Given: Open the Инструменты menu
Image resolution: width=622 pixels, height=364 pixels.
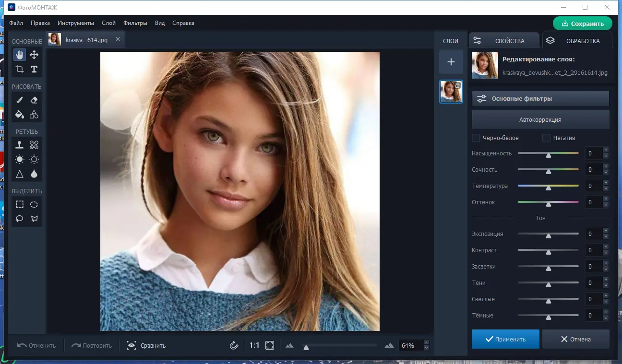Looking at the screenshot, I should click(76, 23).
